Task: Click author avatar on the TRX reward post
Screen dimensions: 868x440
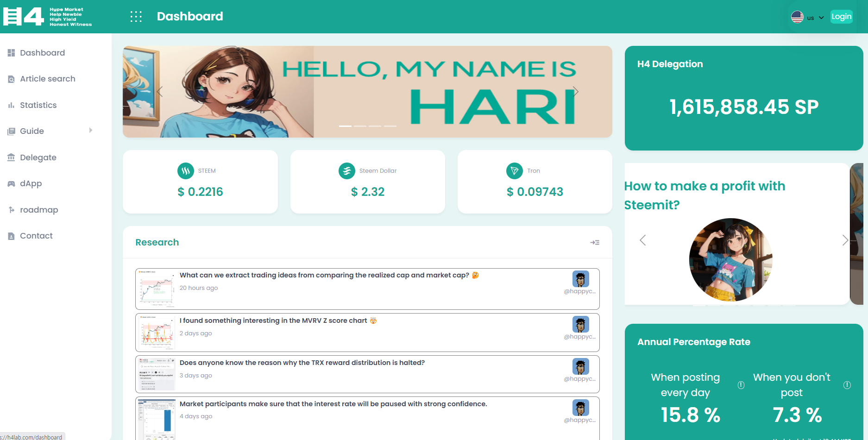Action: tap(580, 366)
